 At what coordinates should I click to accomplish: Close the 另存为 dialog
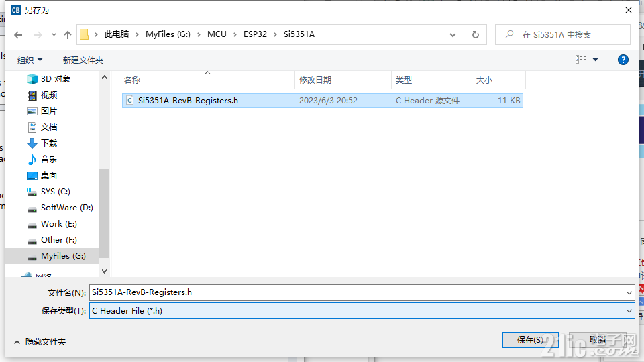pos(629,10)
